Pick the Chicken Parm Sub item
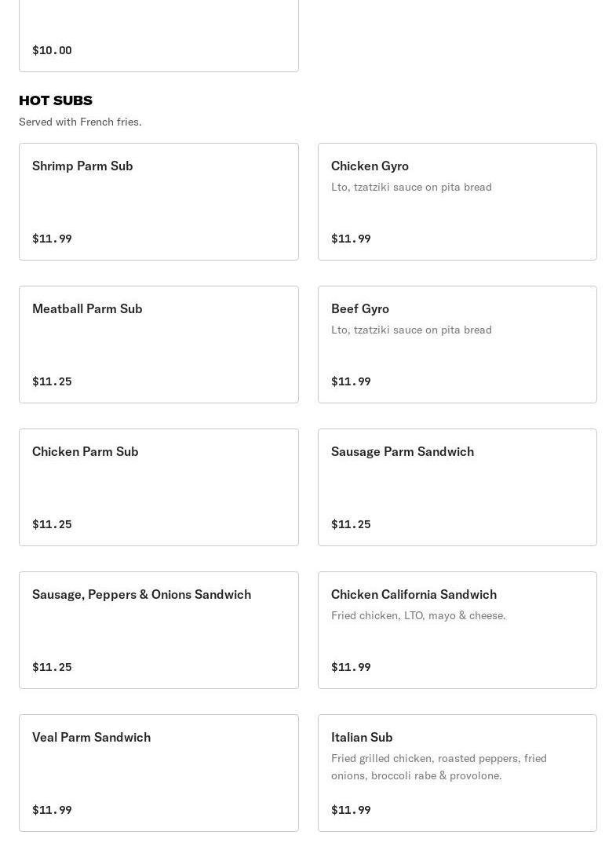616x857 pixels. tap(159, 487)
